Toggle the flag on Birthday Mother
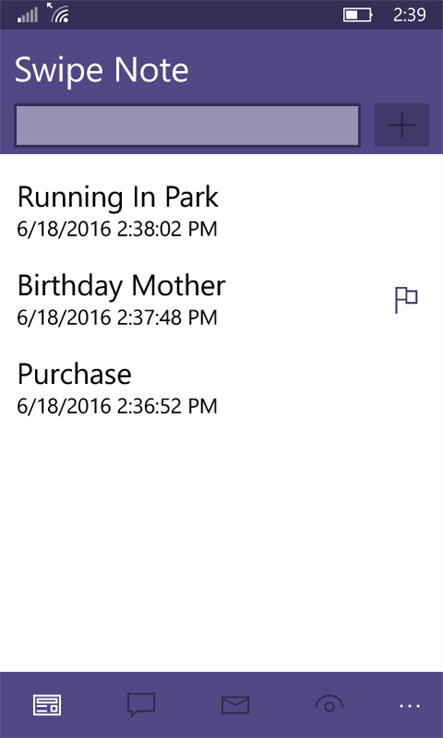Image resolution: width=443 pixels, height=738 pixels. (x=406, y=300)
